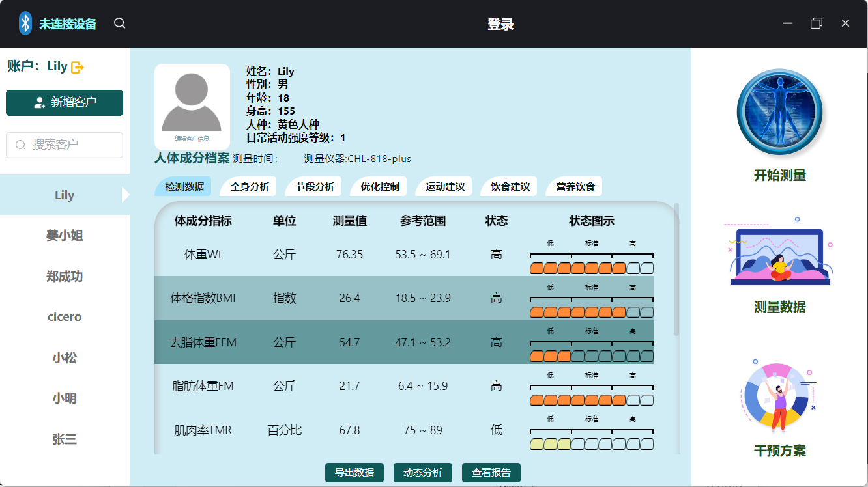This screenshot has width=868, height=487.
Task: Click the Bluetooth icon in title bar
Action: (25, 23)
